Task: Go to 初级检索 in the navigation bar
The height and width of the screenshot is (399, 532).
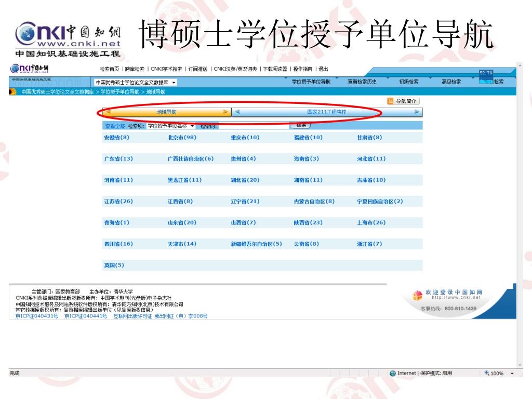Action: 408,82
